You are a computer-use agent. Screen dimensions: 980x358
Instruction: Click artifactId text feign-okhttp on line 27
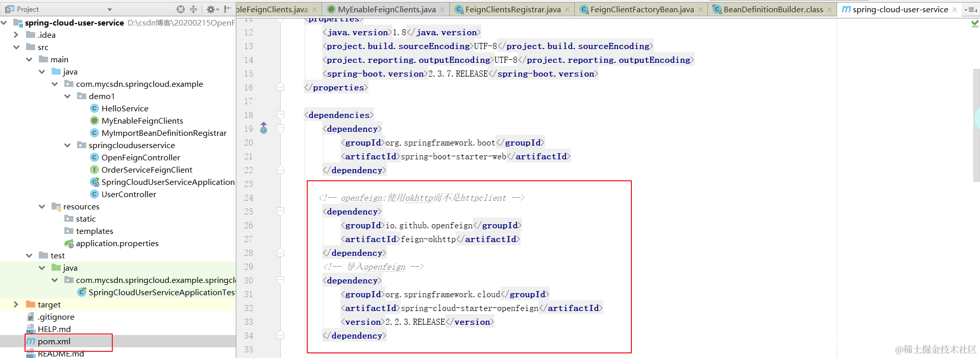click(x=428, y=239)
